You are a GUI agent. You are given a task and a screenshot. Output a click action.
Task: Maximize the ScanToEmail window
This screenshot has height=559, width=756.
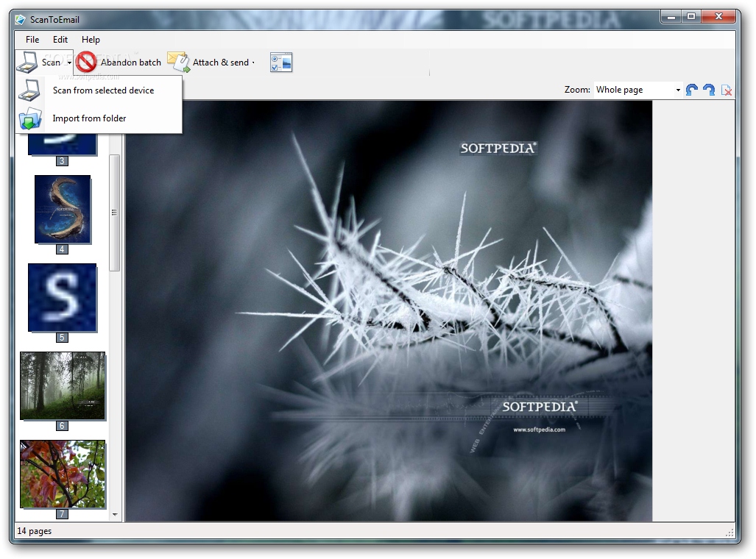(x=691, y=16)
